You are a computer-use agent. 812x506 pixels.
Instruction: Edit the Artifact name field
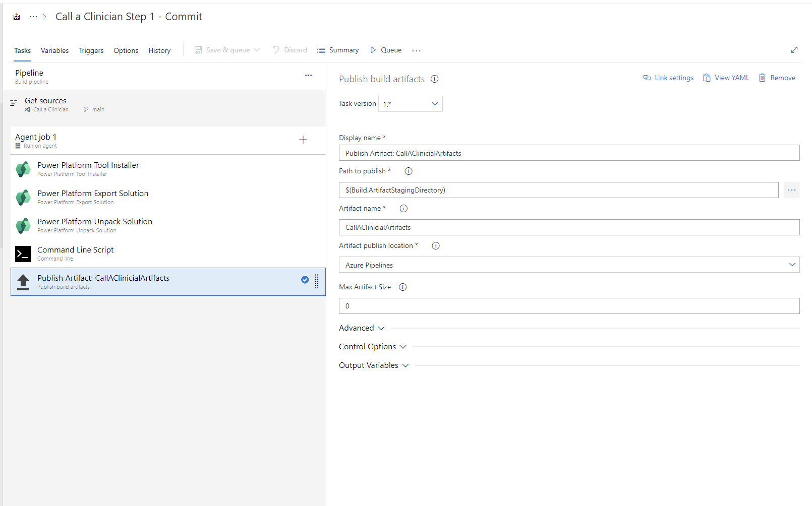pos(569,227)
